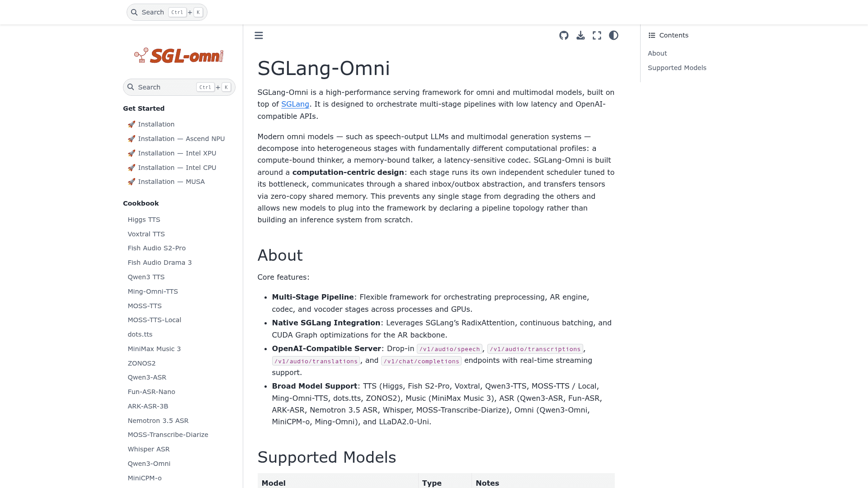The height and width of the screenshot is (488, 868).
Task: Open Installation — Intel XPU page
Action: pyautogui.click(x=172, y=153)
